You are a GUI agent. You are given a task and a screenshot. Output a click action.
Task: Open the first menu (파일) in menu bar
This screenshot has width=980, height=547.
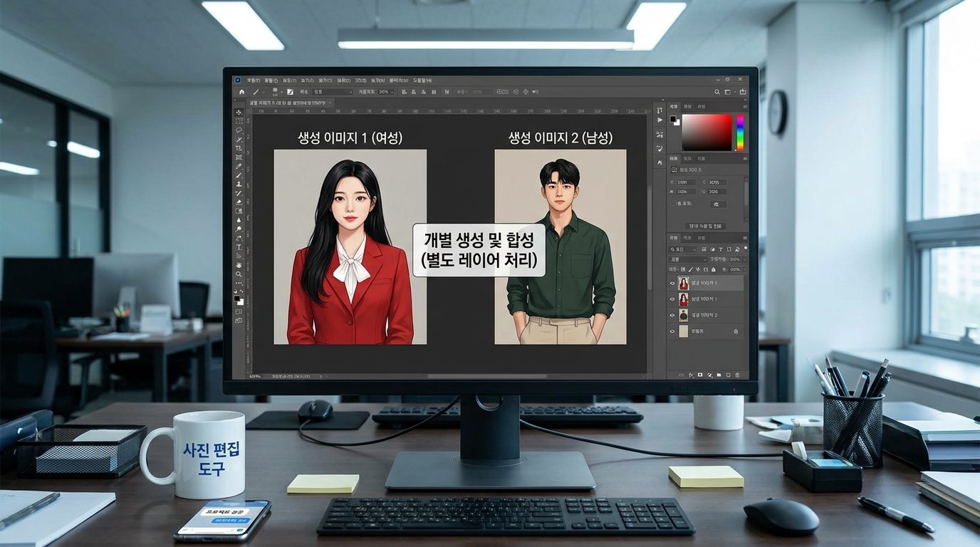254,80
